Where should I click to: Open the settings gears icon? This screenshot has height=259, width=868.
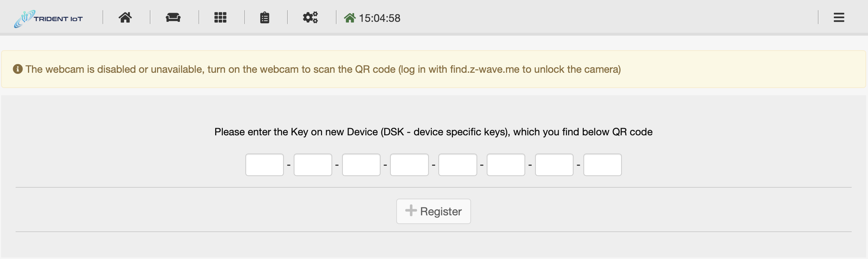point(310,17)
